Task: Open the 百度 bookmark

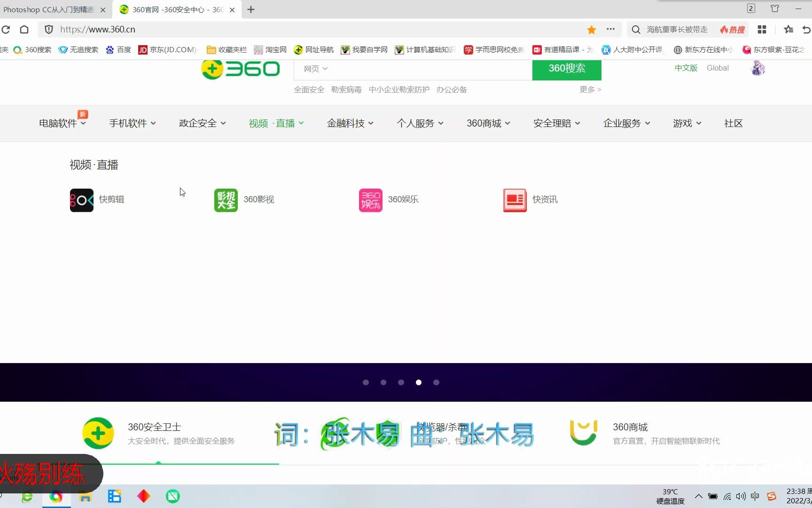Action: pos(118,49)
